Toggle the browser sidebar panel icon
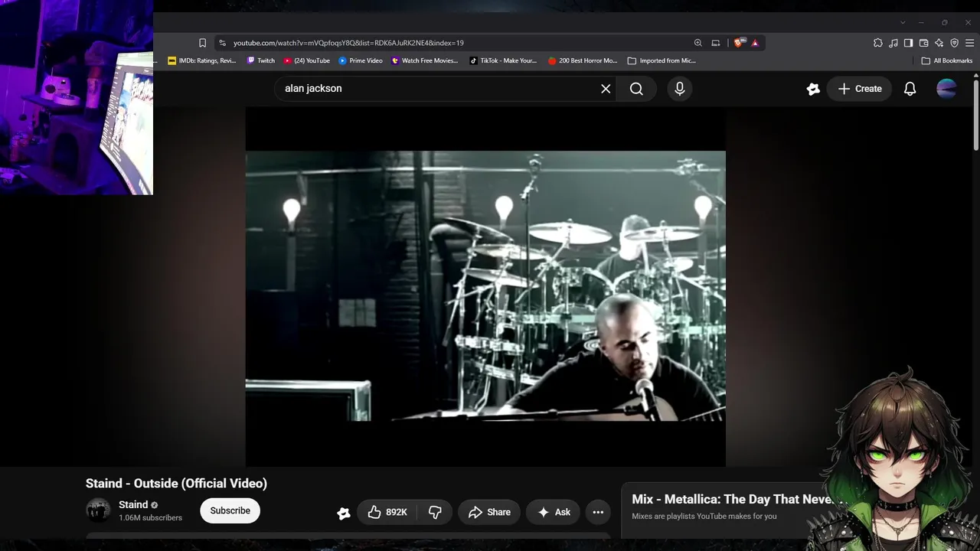The height and width of the screenshot is (551, 980). [908, 43]
